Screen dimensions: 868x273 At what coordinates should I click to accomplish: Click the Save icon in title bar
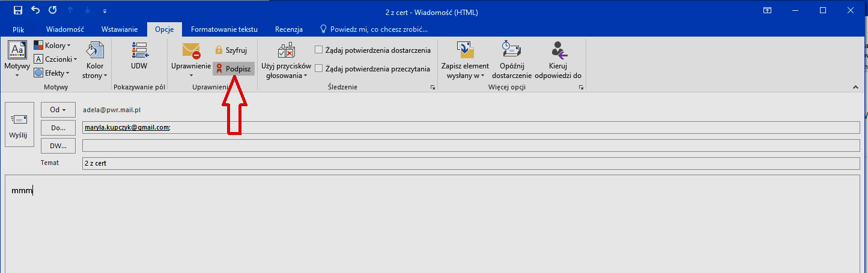click(17, 11)
